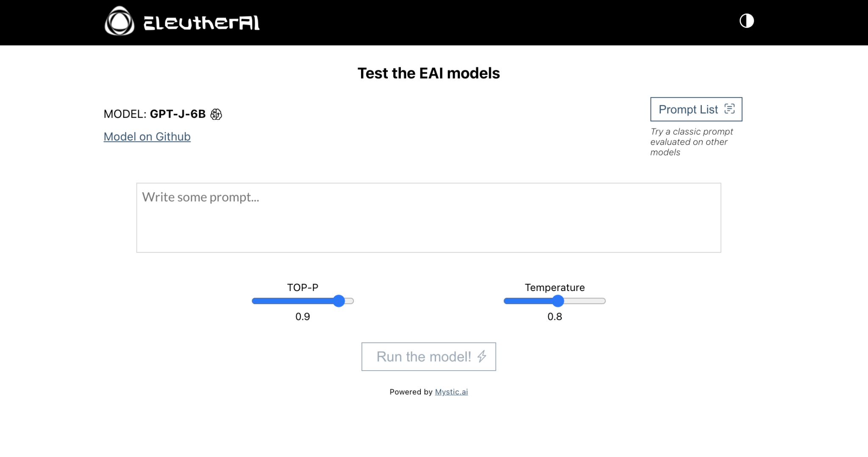Toggle the dark/light contrast theme icon

(x=746, y=21)
